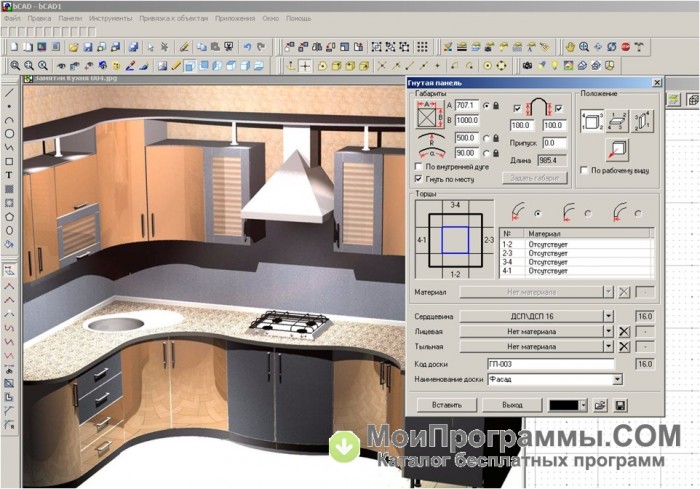Clear the Лицевая material with X button
Viewport: 700px width, 489px height.
coord(624,331)
